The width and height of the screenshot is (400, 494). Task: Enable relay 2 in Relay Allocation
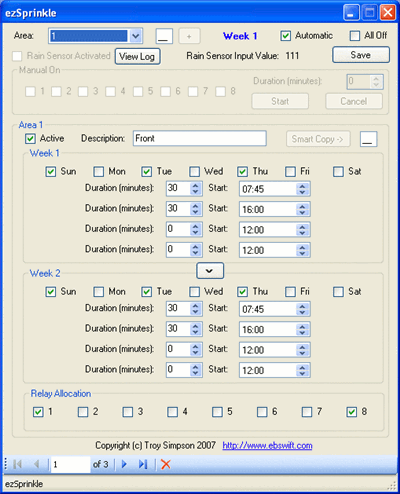pyautogui.click(x=83, y=412)
